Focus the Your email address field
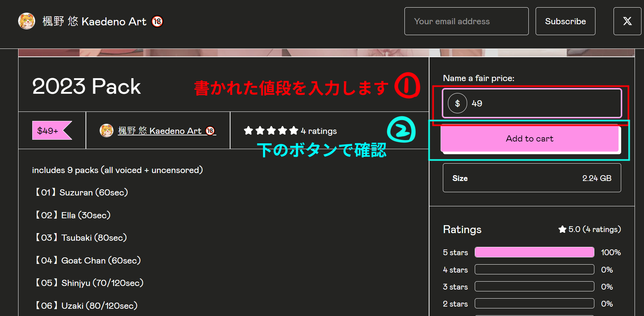Screen dimensions: 644x316 pyautogui.click(x=466, y=21)
